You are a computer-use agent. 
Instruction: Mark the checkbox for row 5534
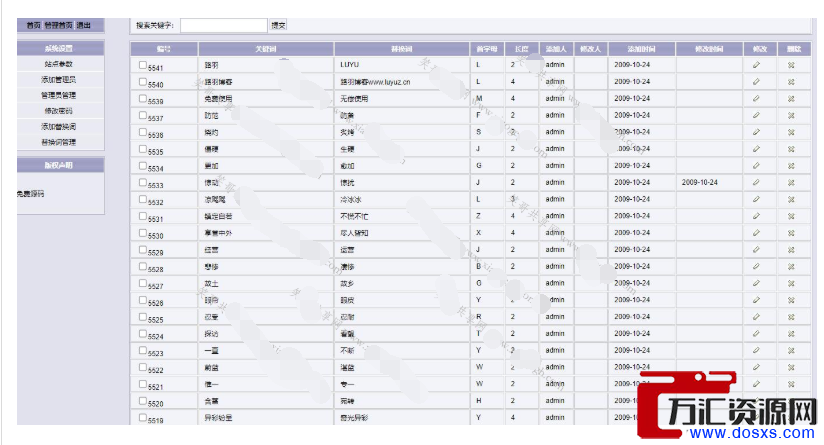[142, 166]
